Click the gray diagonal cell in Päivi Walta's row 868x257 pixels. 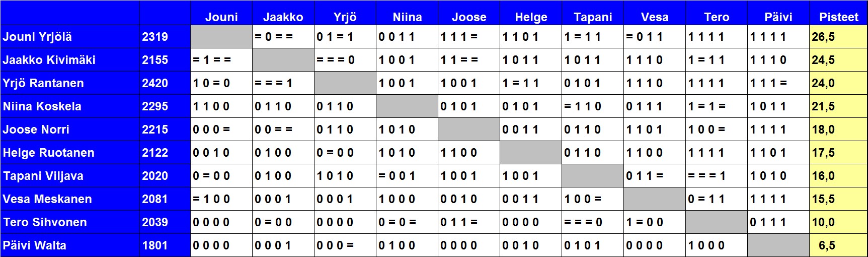778,245
